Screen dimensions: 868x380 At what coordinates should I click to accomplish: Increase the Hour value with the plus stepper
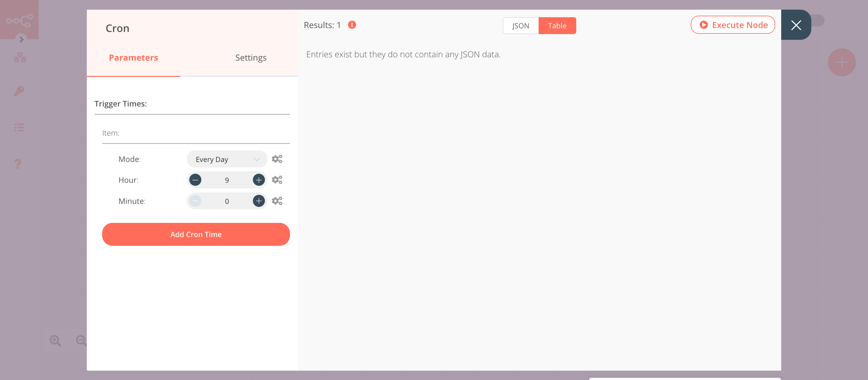point(259,180)
